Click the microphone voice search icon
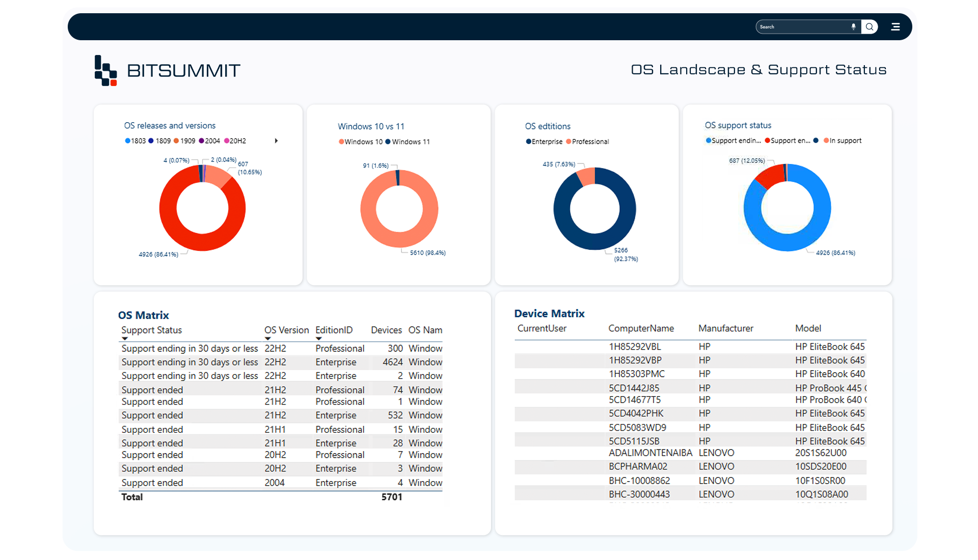 click(853, 26)
